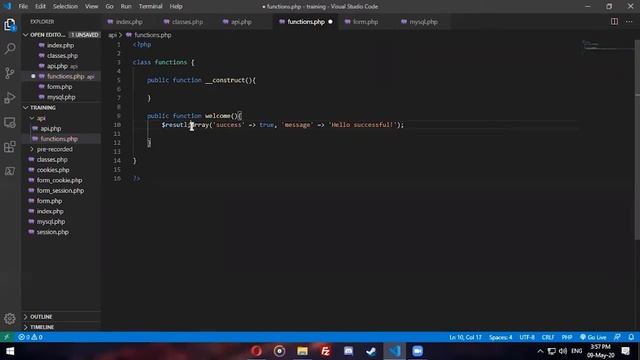Open the View menu

[x=91, y=7]
